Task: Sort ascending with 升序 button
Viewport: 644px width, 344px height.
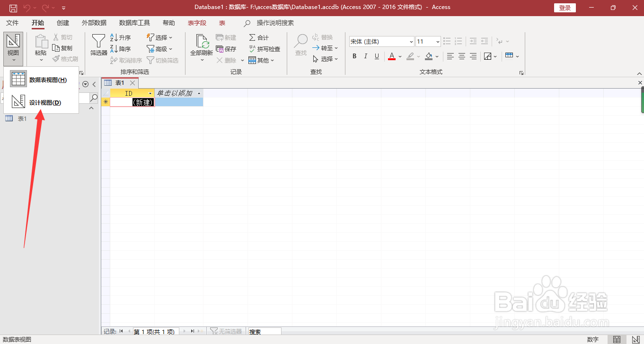Action: coord(121,37)
